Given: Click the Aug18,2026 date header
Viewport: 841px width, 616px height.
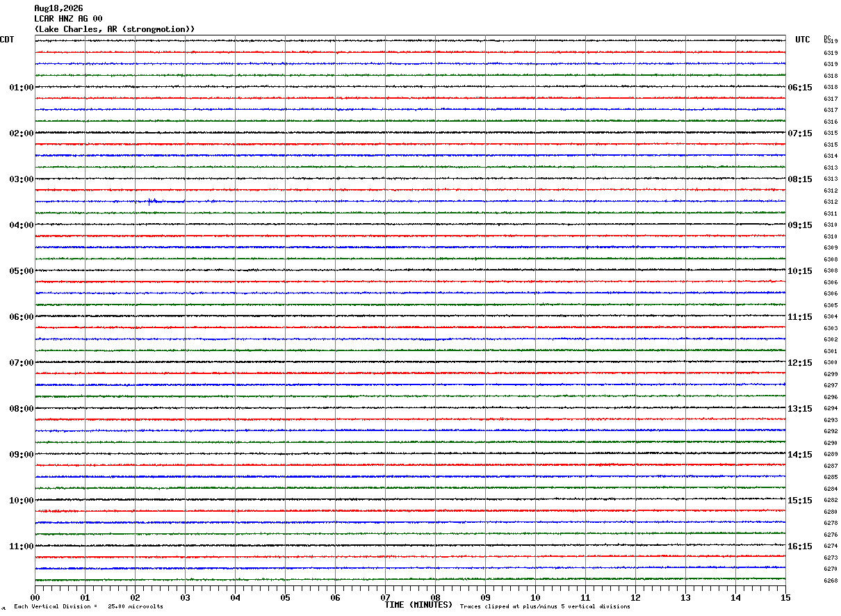Looking at the screenshot, I should (x=58, y=8).
